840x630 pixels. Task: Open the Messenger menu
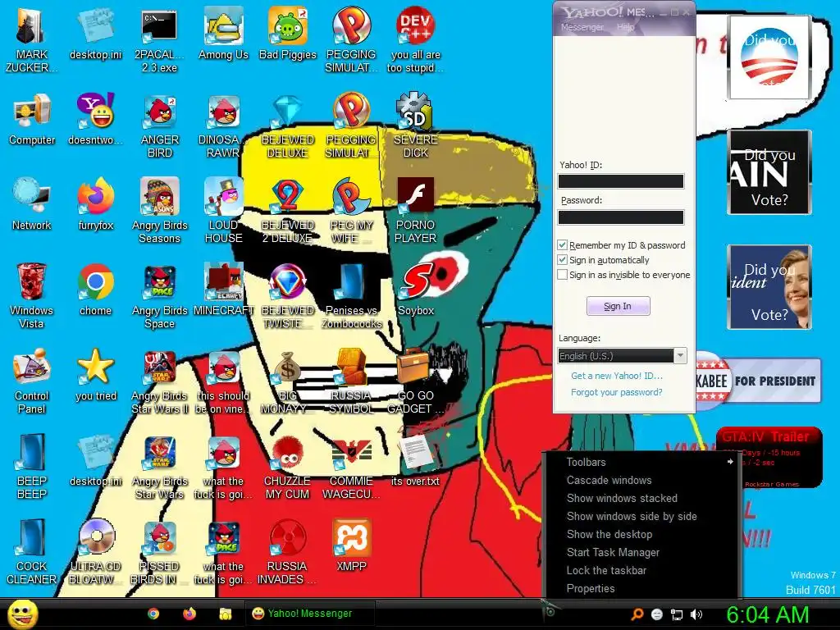tap(582, 27)
